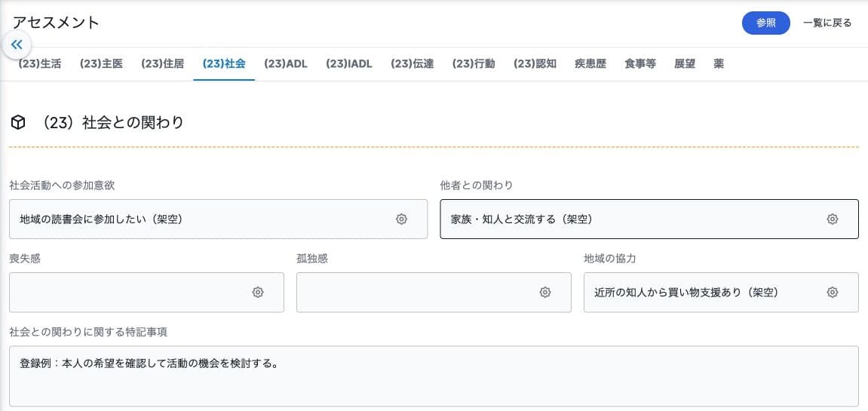Click cube icon beside 社会との関わり heading
Image resolution: width=868 pixels, height=411 pixels.
click(17, 122)
